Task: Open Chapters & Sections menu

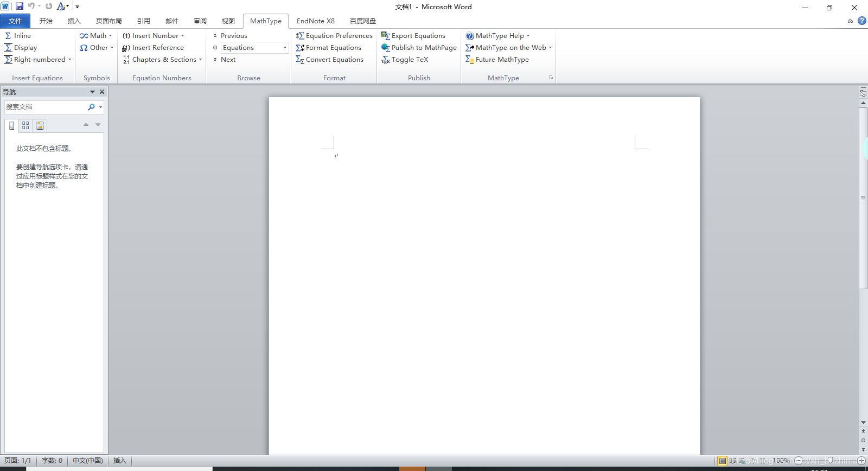Action: pyautogui.click(x=162, y=60)
